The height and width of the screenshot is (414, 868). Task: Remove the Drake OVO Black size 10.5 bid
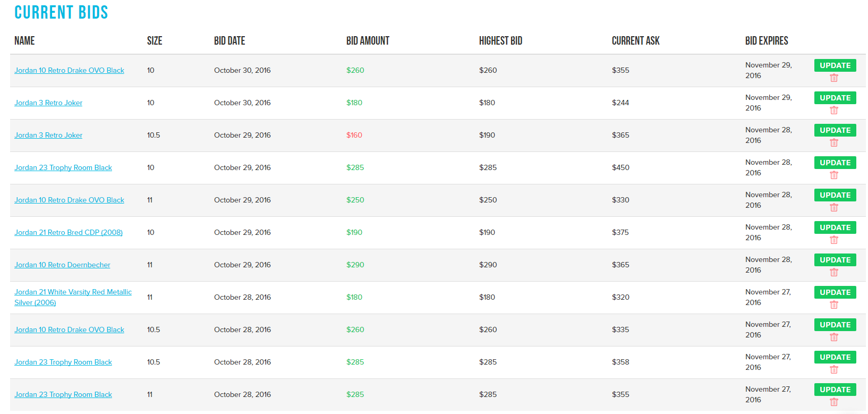coord(834,337)
